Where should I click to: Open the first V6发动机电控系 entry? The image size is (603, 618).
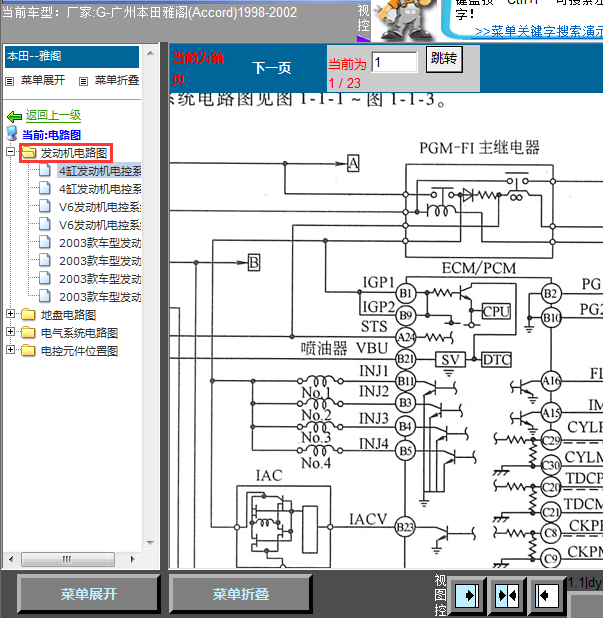click(100, 207)
